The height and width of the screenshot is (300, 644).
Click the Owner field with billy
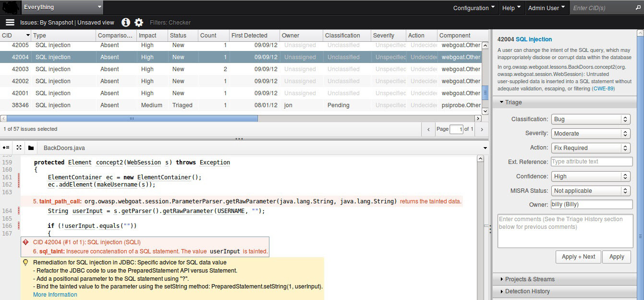coord(592,205)
